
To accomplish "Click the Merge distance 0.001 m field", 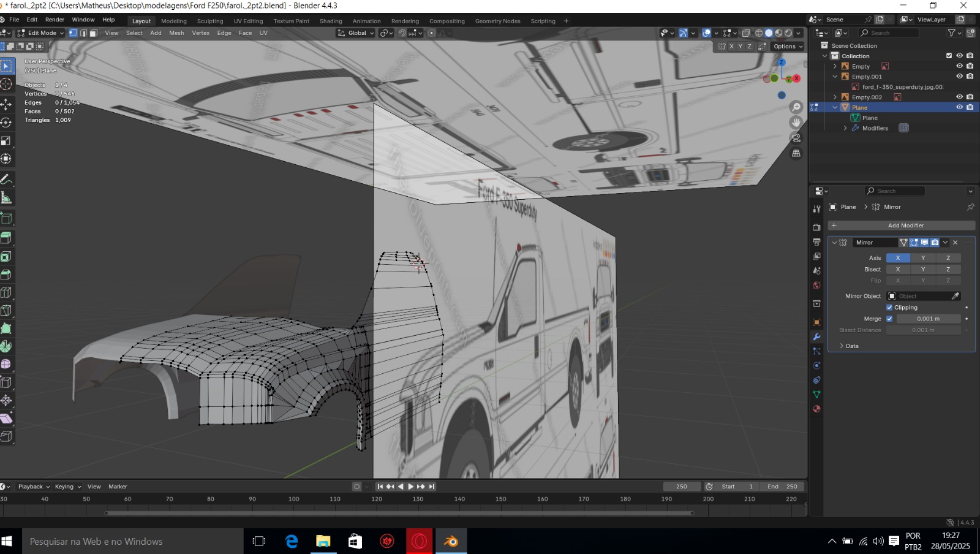I will (928, 319).
